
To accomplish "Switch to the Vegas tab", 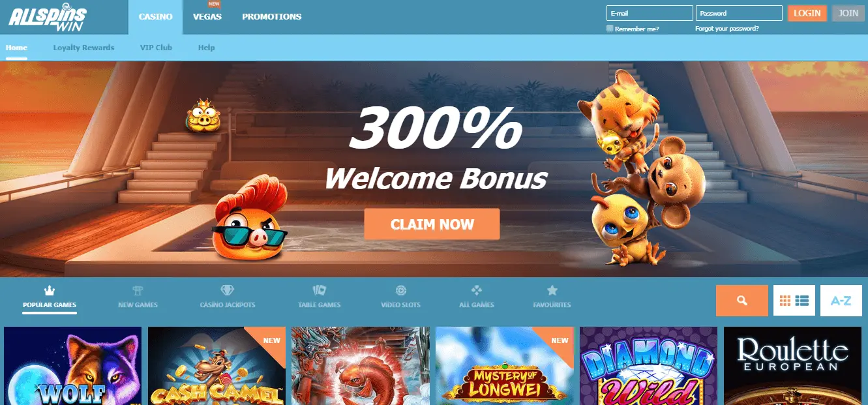I will click(207, 17).
